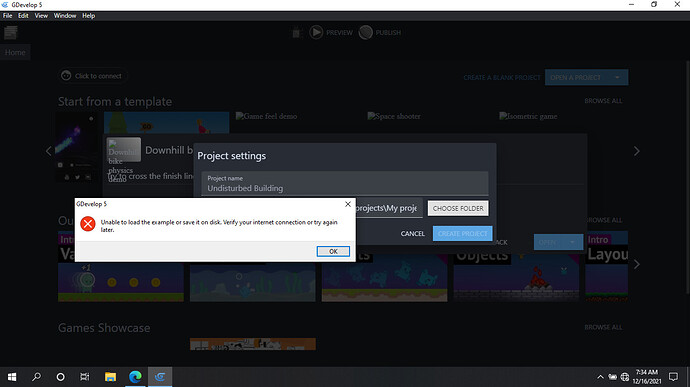
Task: Click Cancel in Project settings
Action: pyautogui.click(x=412, y=234)
